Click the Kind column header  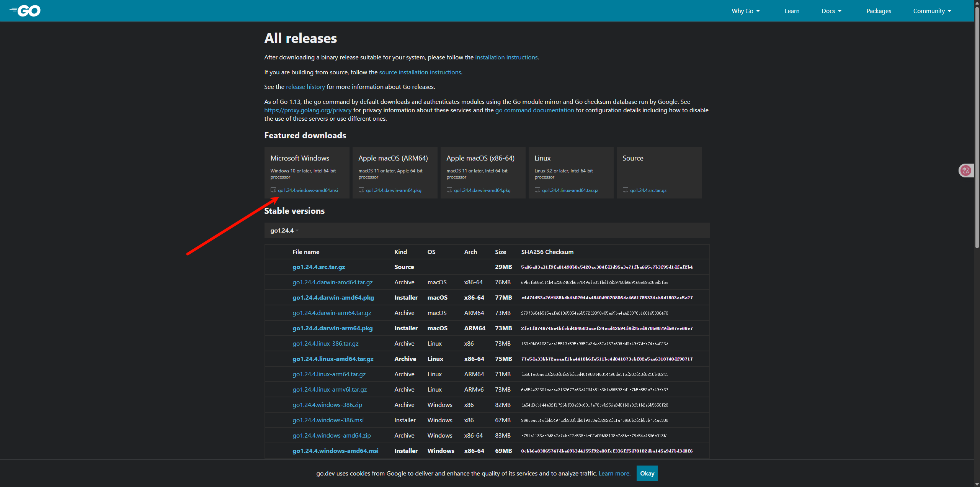click(x=400, y=252)
